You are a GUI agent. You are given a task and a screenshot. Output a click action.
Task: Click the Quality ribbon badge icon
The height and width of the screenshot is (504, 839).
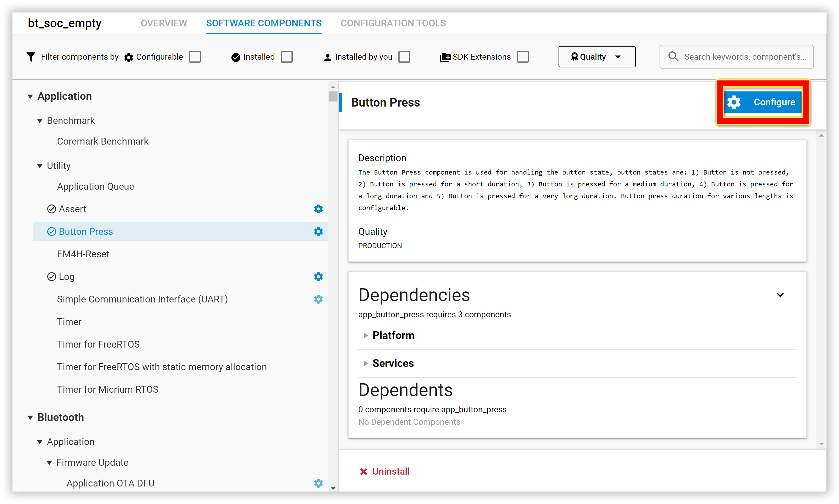coord(574,57)
